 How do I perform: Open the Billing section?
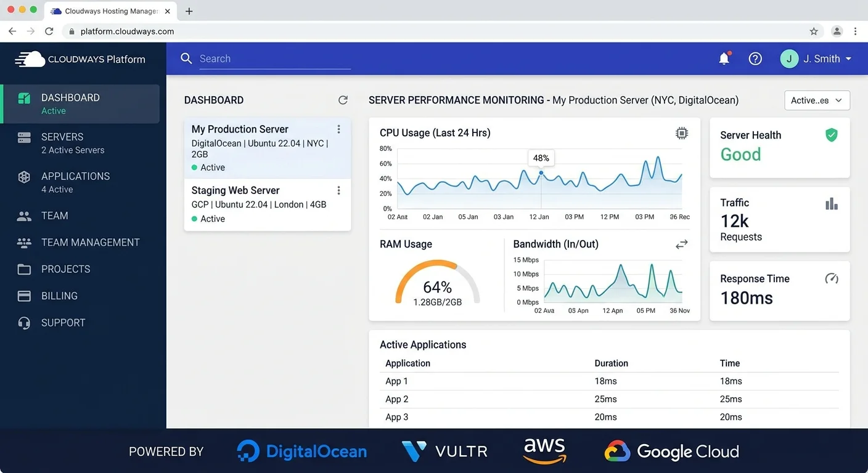59,296
